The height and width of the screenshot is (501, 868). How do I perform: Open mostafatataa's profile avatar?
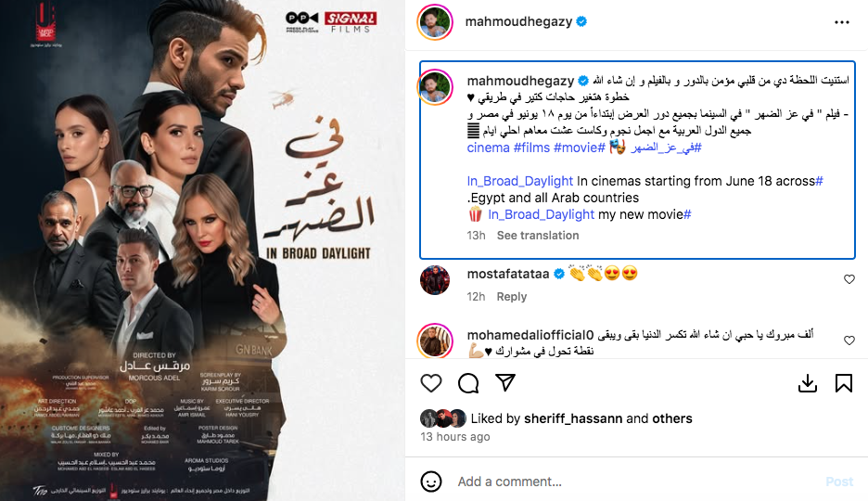pos(435,279)
